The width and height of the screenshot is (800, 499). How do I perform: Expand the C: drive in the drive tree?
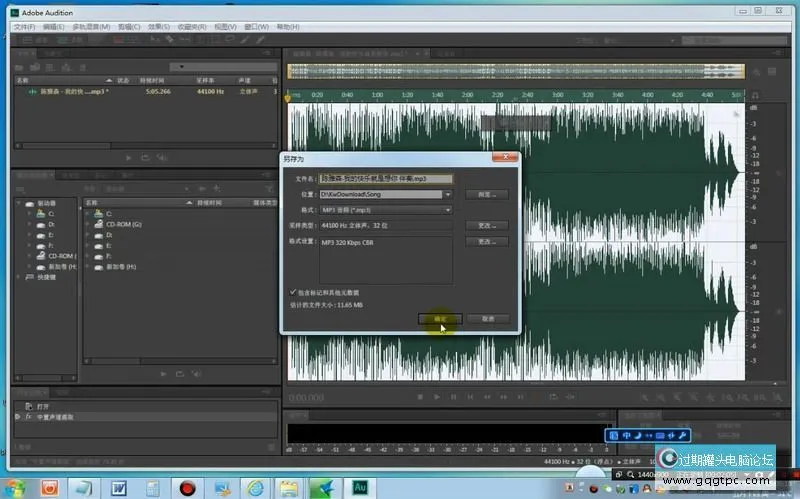click(29, 214)
